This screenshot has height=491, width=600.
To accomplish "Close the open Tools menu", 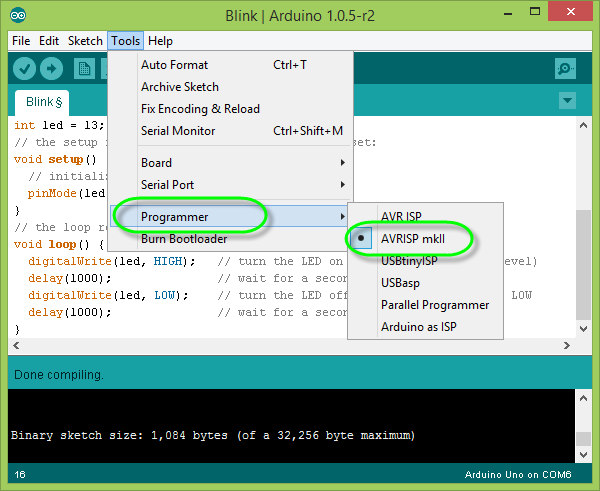I will point(126,41).
